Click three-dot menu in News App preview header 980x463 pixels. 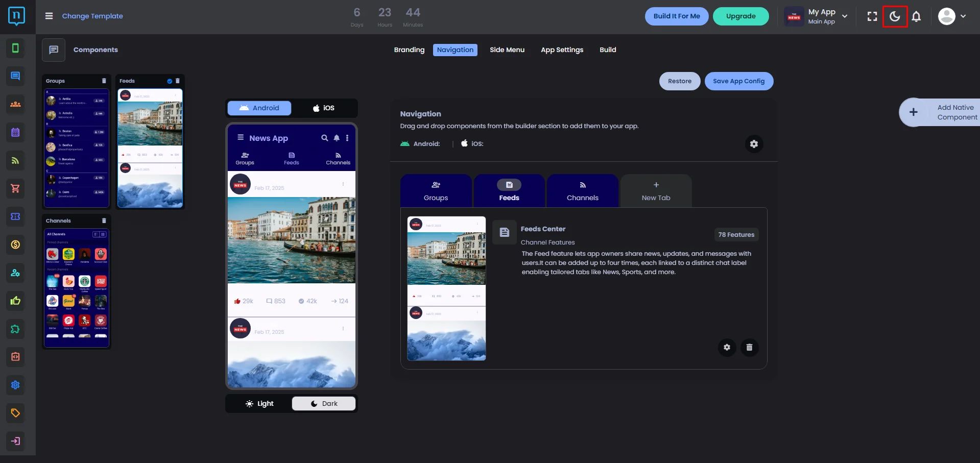pos(347,138)
